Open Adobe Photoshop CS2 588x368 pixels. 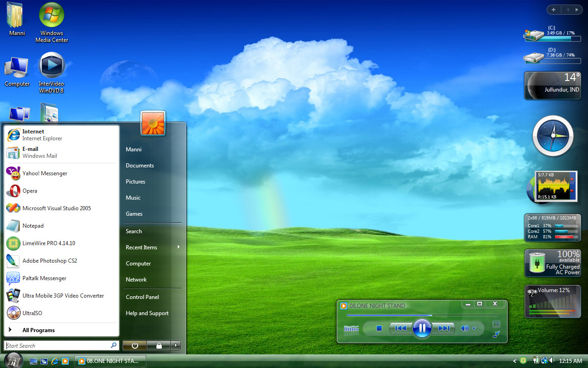tap(62, 261)
